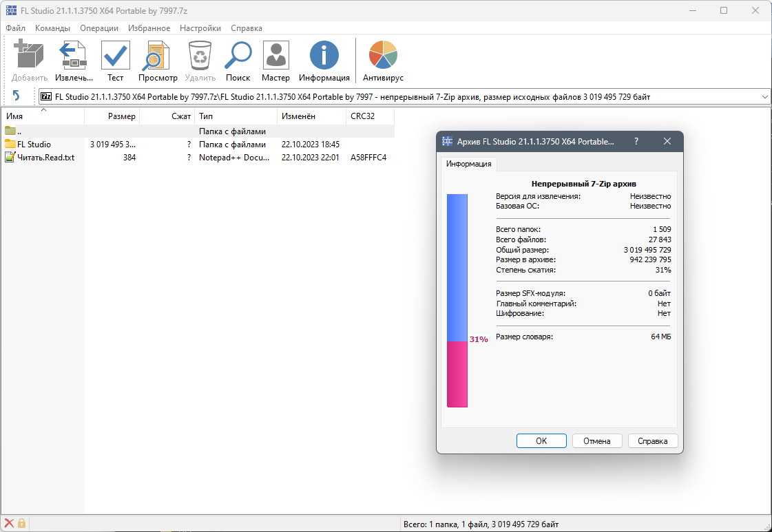Image resolution: width=772 pixels, height=532 pixels.
Task: Sort by the Изменён column header
Action: tap(312, 116)
